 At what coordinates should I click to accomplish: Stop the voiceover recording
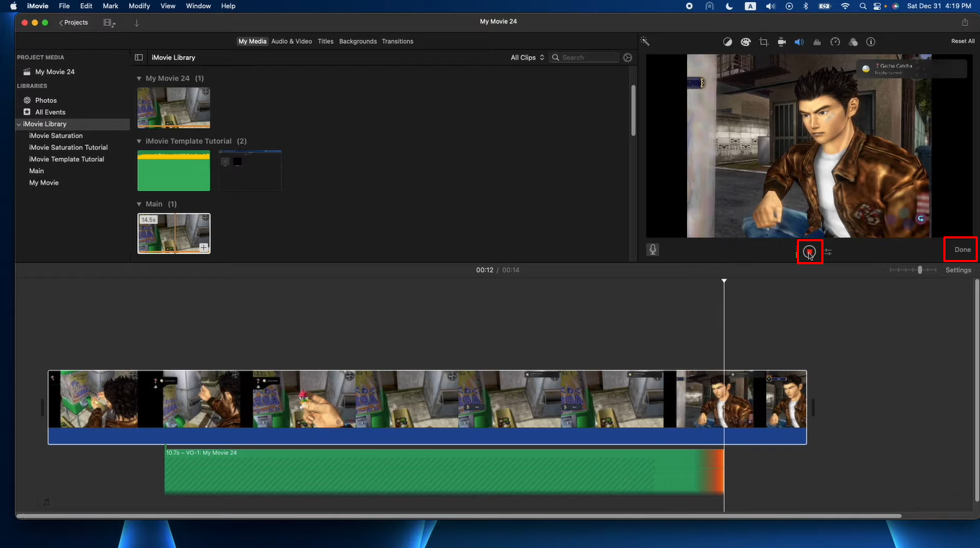(x=810, y=251)
